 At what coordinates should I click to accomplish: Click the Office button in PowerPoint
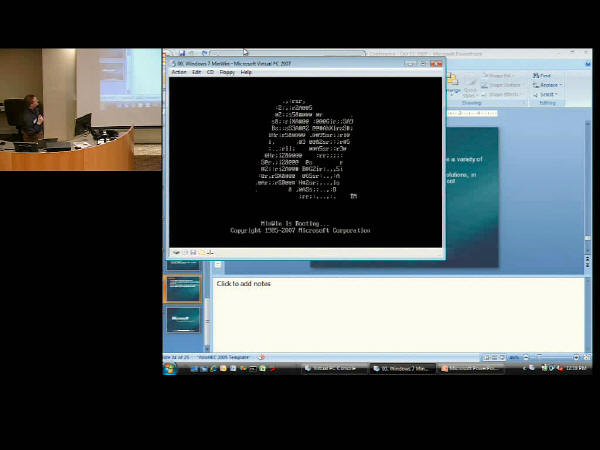(x=171, y=55)
